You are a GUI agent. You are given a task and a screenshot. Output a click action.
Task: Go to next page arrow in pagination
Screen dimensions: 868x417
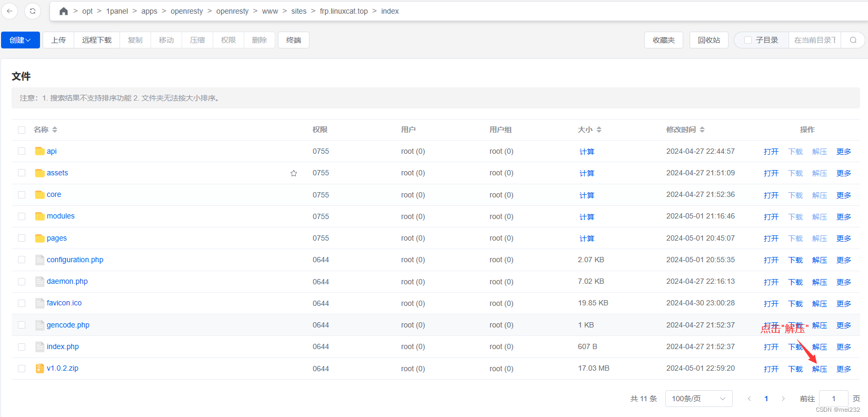click(783, 399)
